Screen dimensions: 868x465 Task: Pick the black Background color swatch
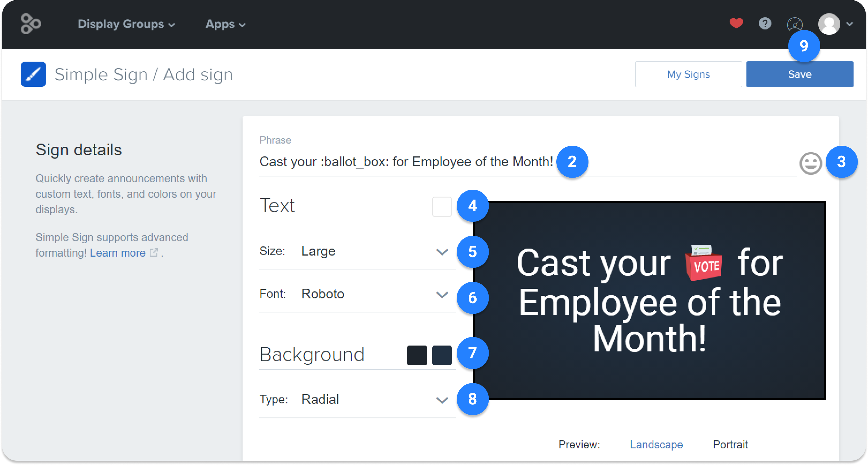[x=417, y=355]
